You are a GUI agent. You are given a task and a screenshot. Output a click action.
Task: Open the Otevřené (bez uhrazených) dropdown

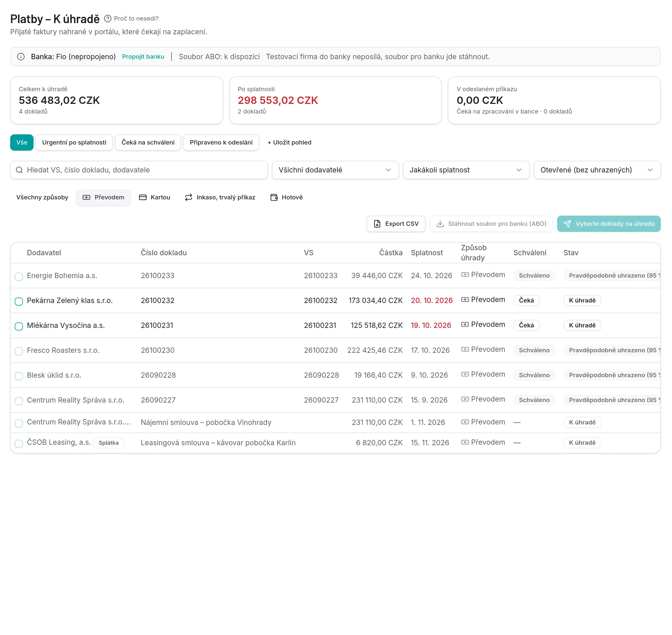pyautogui.click(x=597, y=170)
